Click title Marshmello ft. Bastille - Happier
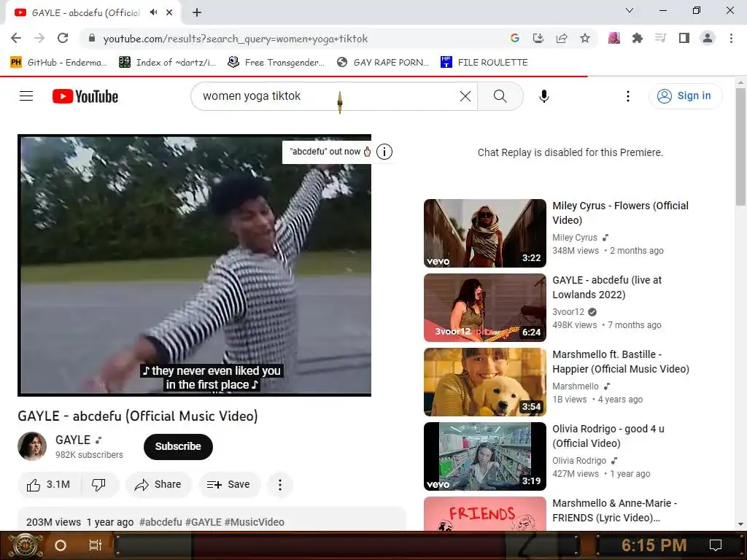 (x=621, y=362)
